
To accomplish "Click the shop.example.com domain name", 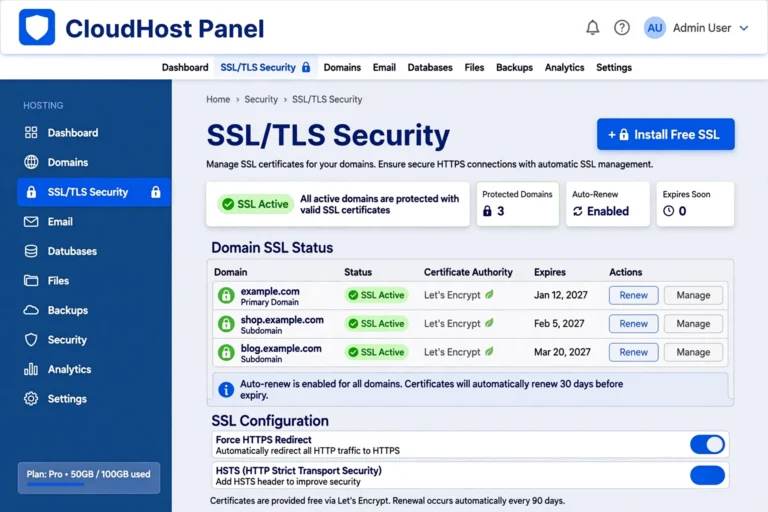I will 282,320.
